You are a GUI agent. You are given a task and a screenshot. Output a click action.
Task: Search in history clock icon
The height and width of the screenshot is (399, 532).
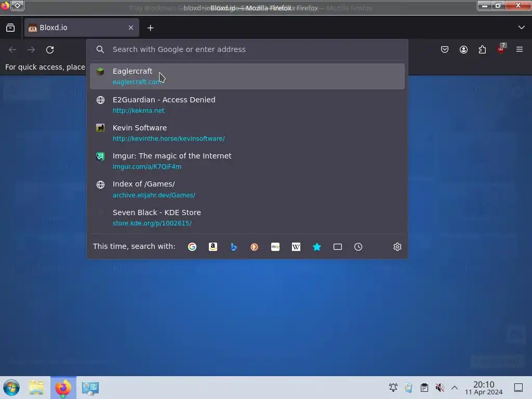coord(358,247)
